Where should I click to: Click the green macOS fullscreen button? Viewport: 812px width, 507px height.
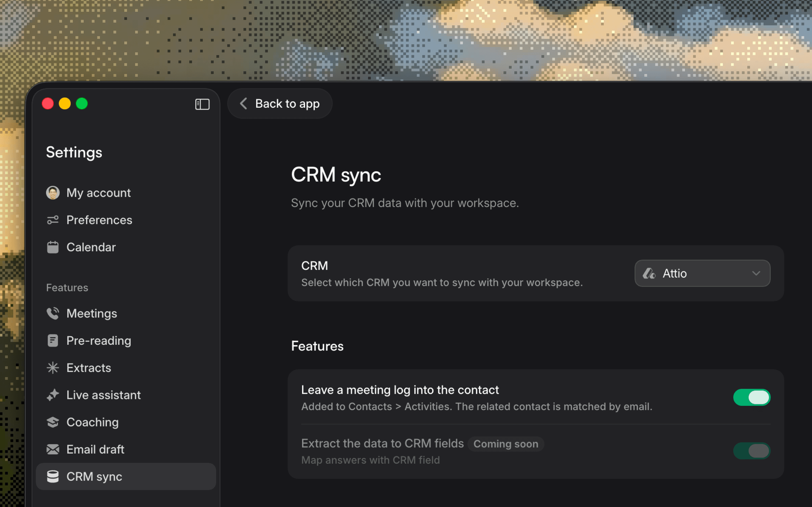(x=82, y=104)
